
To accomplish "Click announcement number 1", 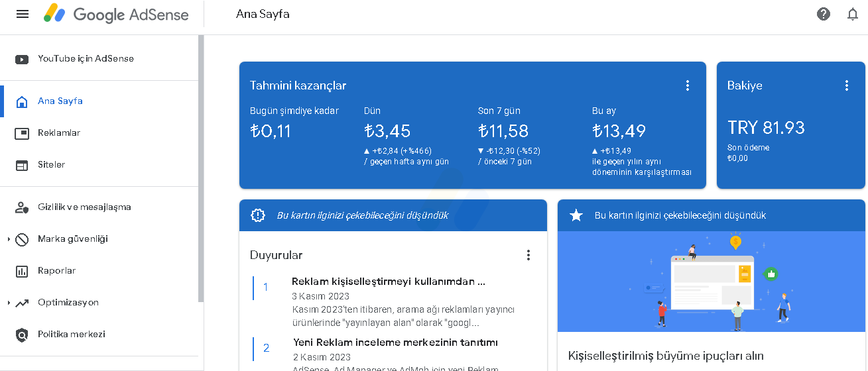I will point(266,287).
